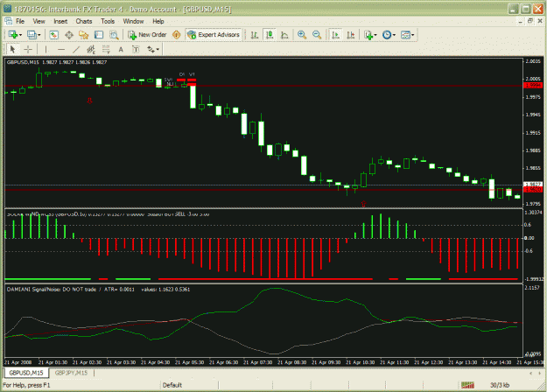Image resolution: width=547 pixels, height=392 pixels.
Task: Select the Text tool A
Action: pyautogui.click(x=121, y=50)
